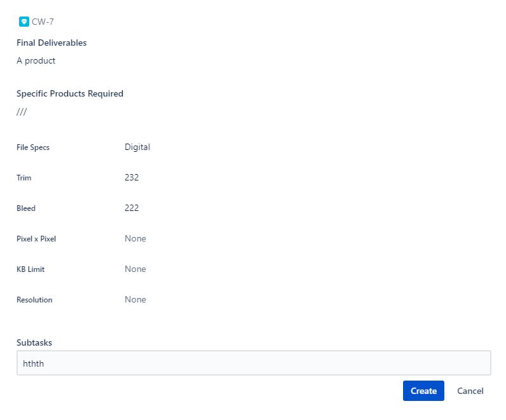Click the Trim field label
Viewport: 506px width, 420px height.
point(24,178)
